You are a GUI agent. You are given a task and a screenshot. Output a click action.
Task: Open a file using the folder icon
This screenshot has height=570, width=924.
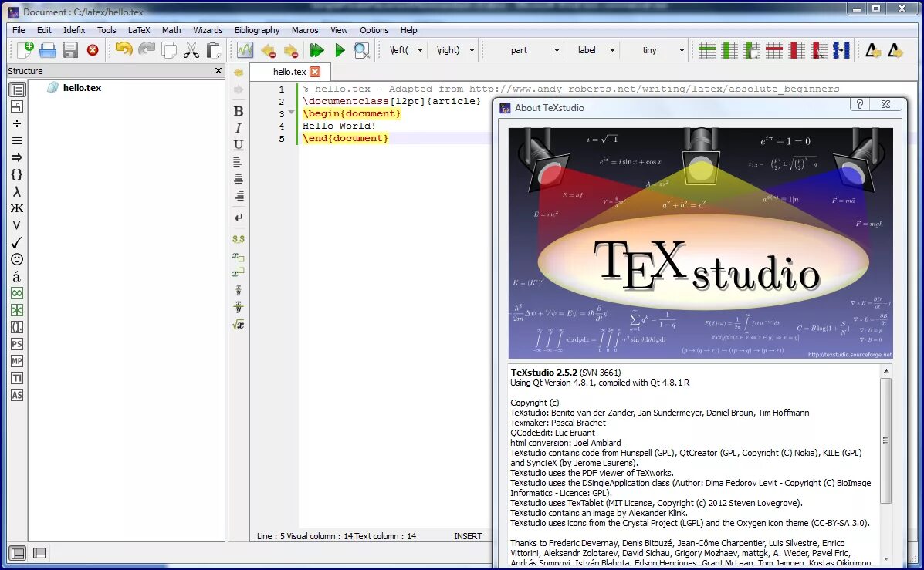[x=48, y=50]
